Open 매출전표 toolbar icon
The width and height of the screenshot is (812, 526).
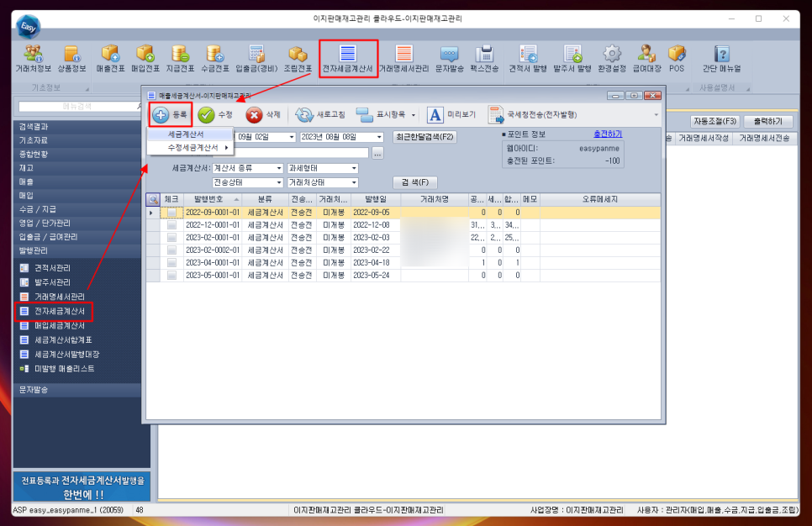point(110,59)
